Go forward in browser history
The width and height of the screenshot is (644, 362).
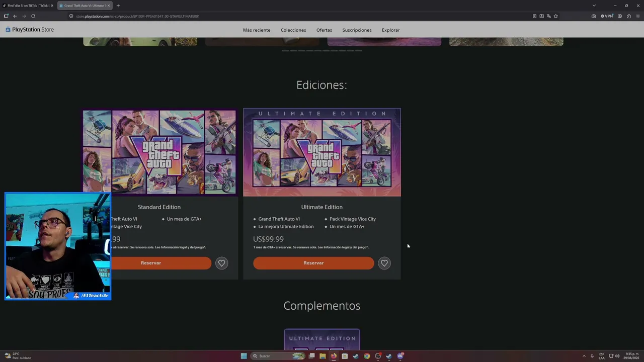(x=24, y=16)
